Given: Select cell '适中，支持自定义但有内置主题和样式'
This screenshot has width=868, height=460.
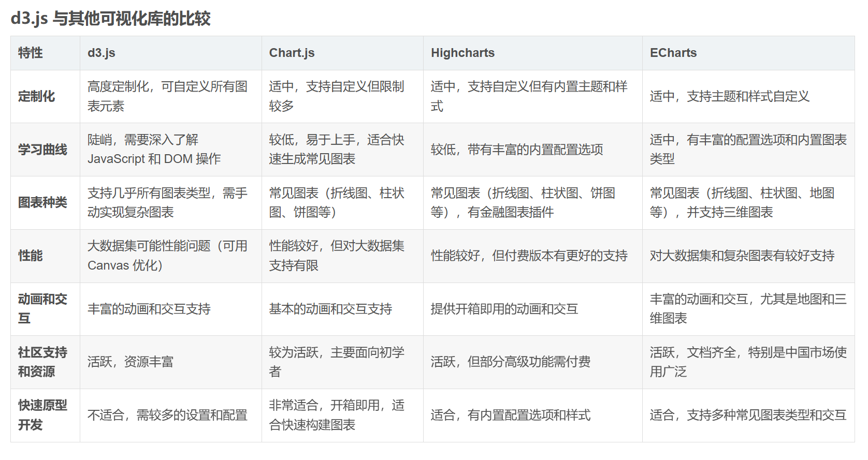Looking at the screenshot, I should tap(533, 96).
